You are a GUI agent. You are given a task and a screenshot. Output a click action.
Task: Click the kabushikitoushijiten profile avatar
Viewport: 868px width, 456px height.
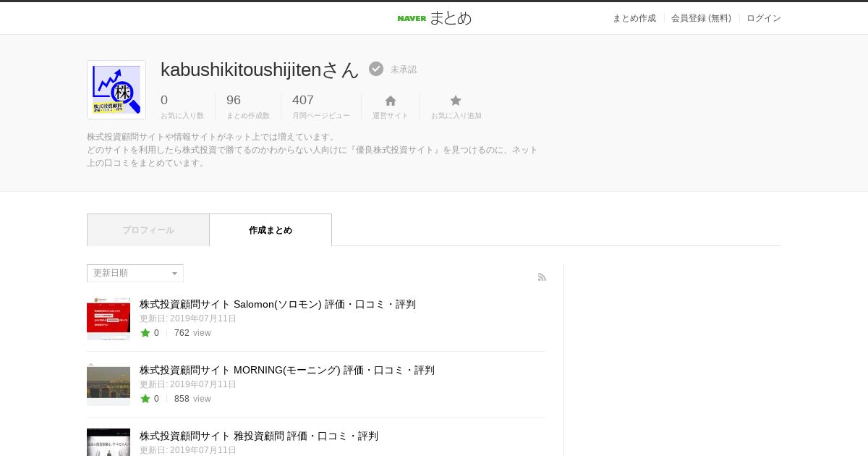116,90
